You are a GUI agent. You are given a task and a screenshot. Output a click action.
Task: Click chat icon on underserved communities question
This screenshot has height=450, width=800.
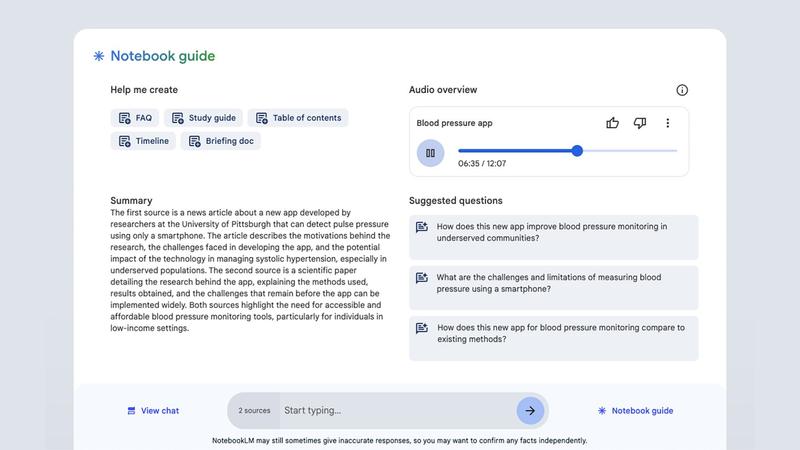(422, 227)
